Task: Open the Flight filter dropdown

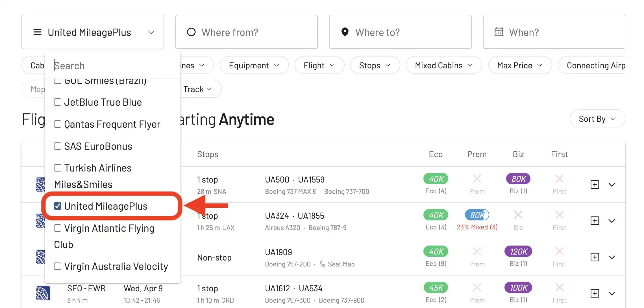Action: click(319, 65)
